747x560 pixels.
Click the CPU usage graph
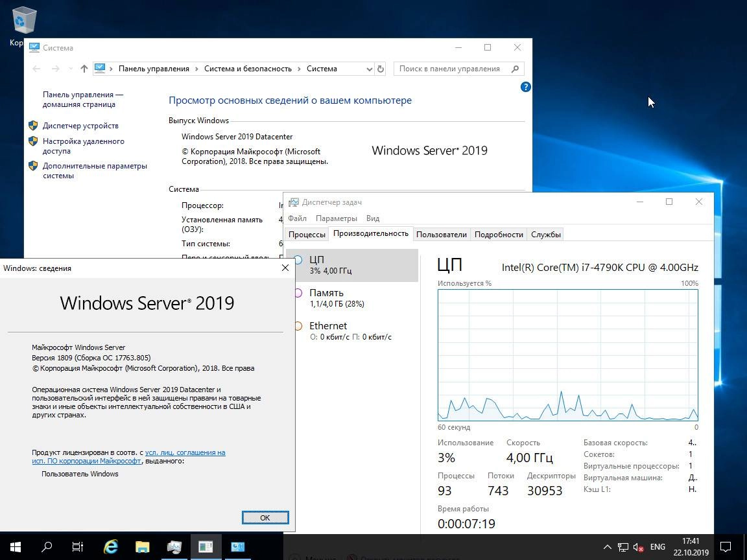(x=568, y=355)
